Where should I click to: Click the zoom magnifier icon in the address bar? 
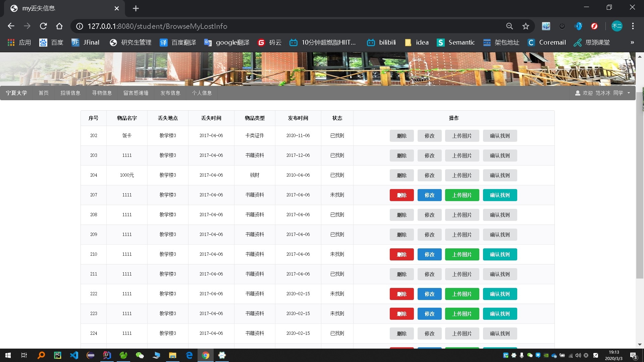[x=509, y=26]
